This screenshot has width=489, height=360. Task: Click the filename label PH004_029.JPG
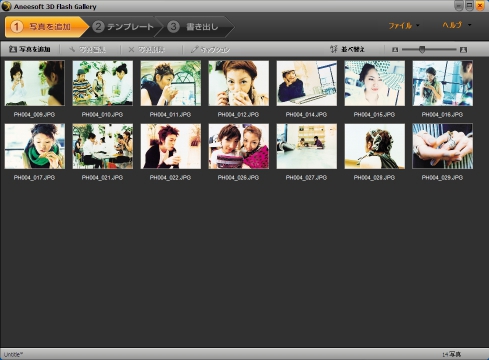(442, 178)
